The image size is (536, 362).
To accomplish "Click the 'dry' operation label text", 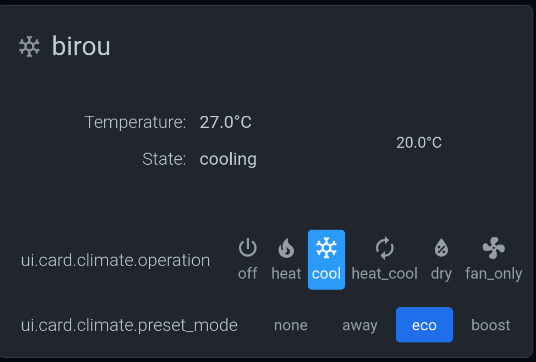I will (x=441, y=274).
